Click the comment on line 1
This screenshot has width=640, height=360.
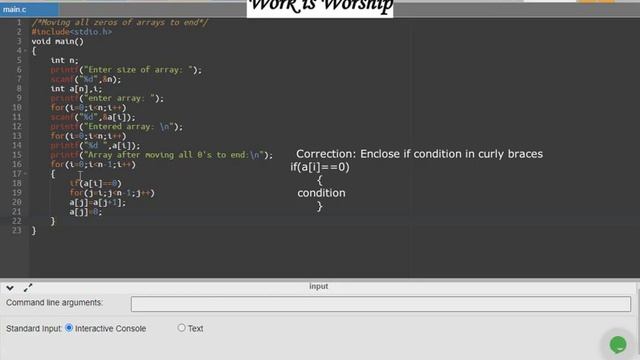coord(120,22)
